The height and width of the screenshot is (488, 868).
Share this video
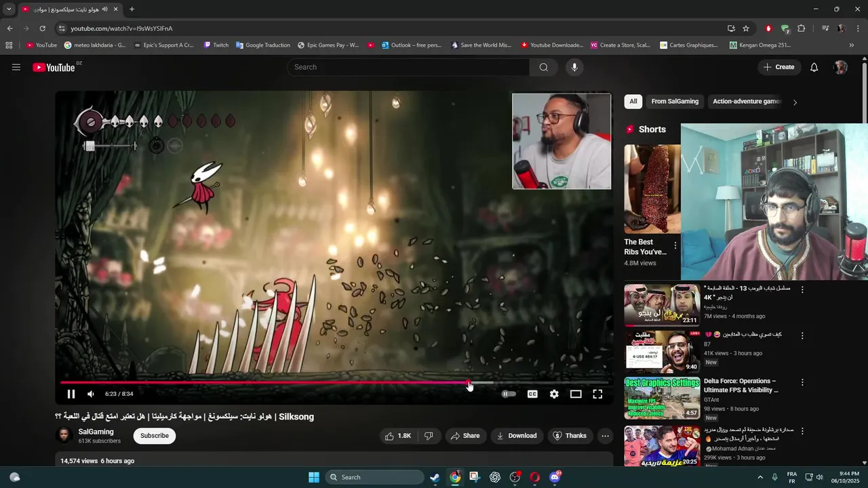[x=465, y=436]
